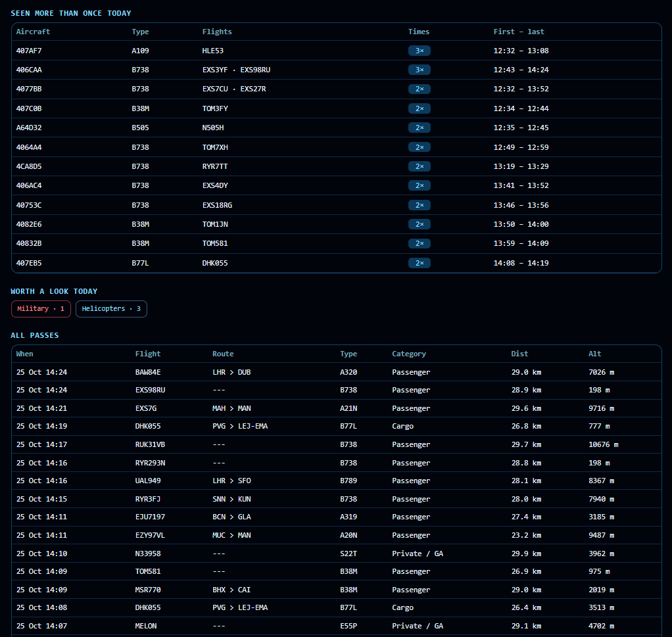Screen dimensions: 672x637
Task: Open flight N33958 pass
Action: (x=337, y=554)
